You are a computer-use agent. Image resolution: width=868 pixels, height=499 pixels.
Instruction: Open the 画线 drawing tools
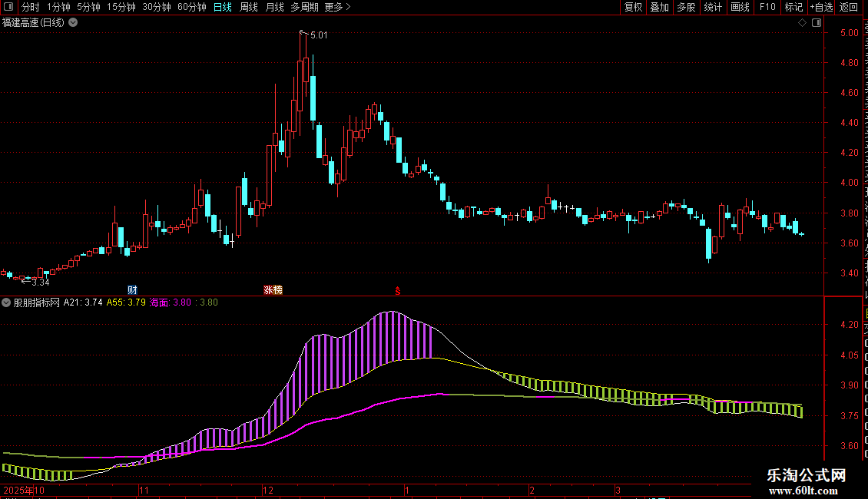point(740,7)
